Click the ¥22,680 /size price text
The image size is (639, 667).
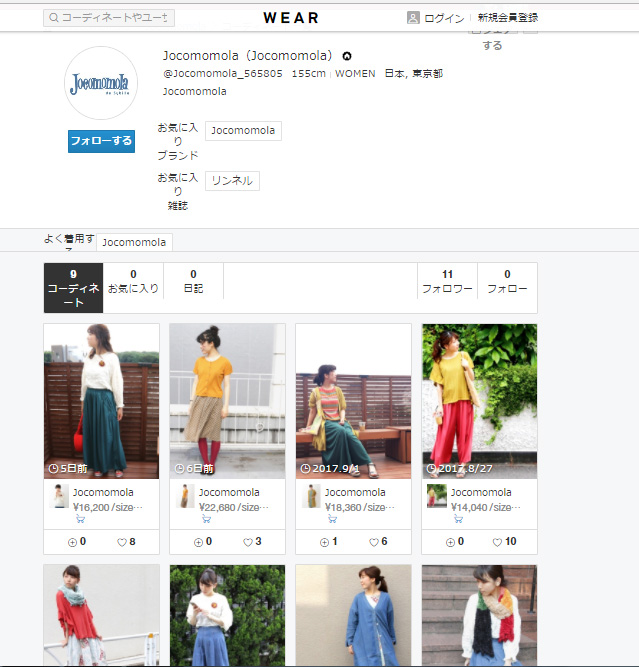coord(234,507)
